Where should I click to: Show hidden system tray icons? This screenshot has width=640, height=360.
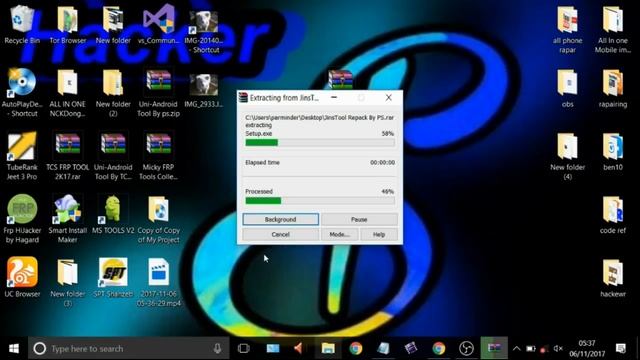pyautogui.click(x=517, y=348)
